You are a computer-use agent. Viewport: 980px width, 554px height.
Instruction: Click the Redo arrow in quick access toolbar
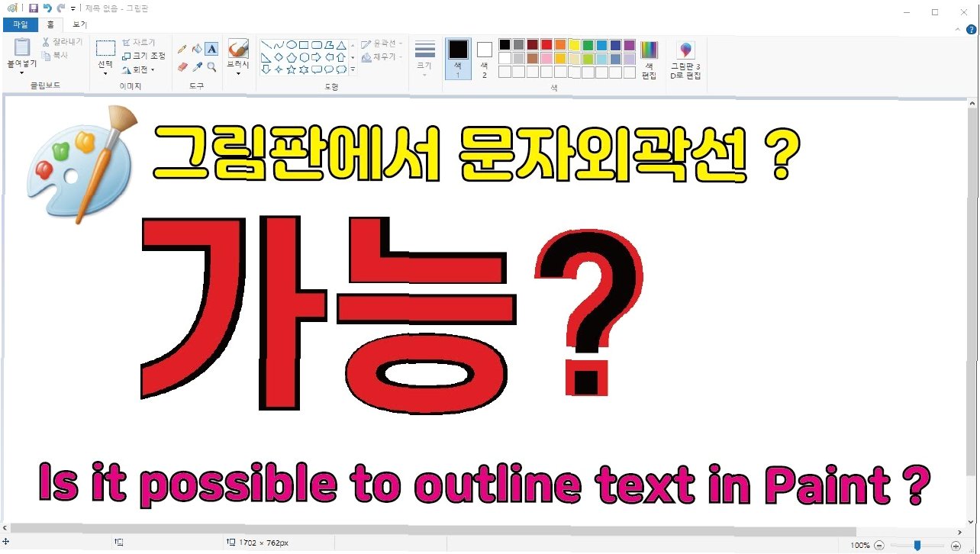pyautogui.click(x=61, y=8)
